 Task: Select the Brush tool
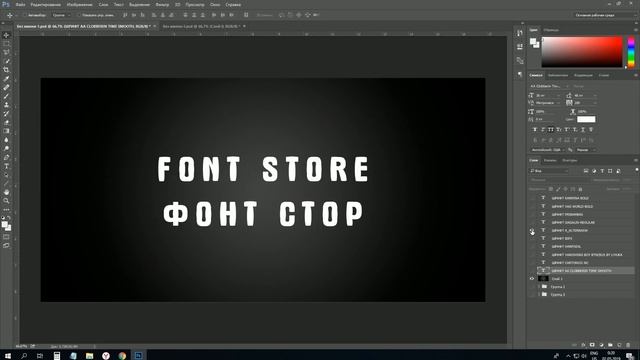(x=6, y=96)
